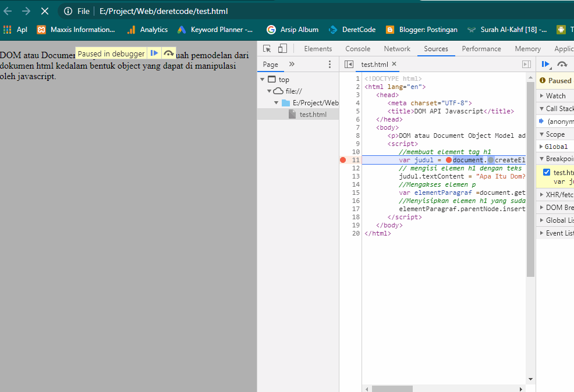Collapse the top frame tree node

click(262, 79)
